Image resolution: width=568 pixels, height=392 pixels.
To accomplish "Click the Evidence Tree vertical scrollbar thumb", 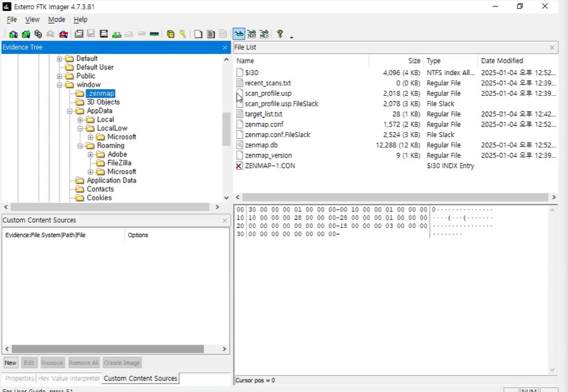I will (x=226, y=129).
